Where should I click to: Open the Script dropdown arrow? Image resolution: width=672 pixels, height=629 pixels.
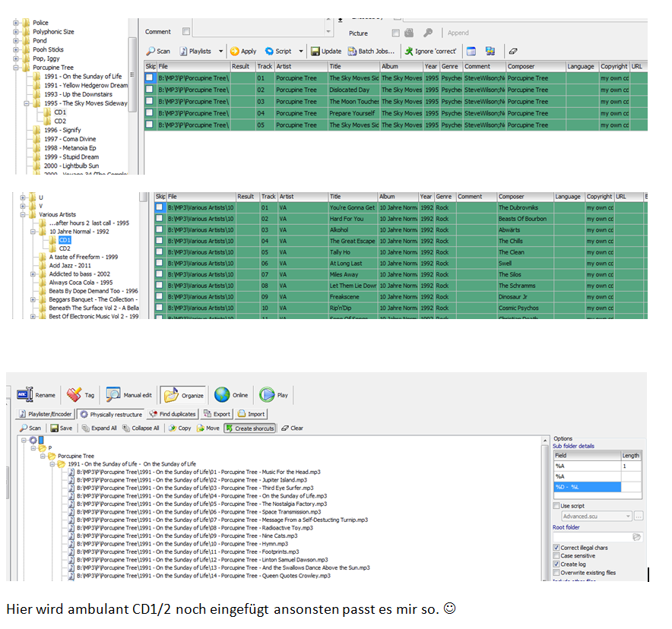pos(301,51)
